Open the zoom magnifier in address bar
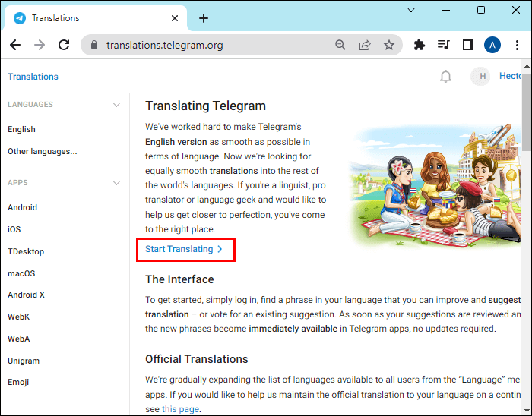 coord(340,45)
